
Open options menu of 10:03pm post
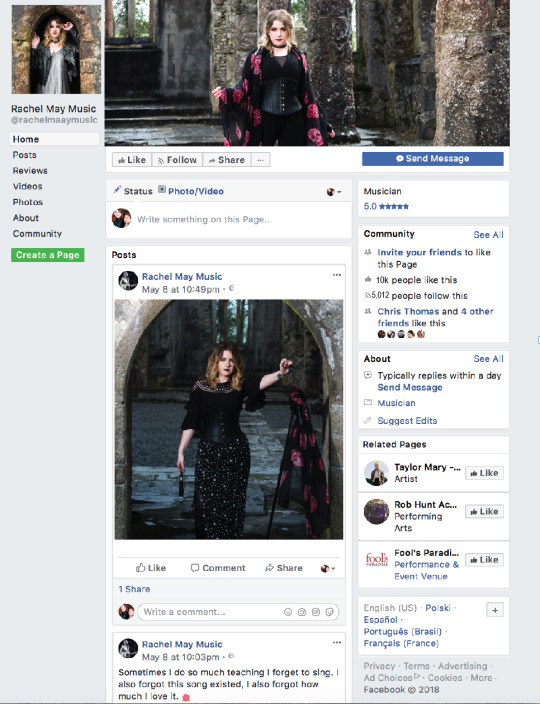[x=337, y=643]
